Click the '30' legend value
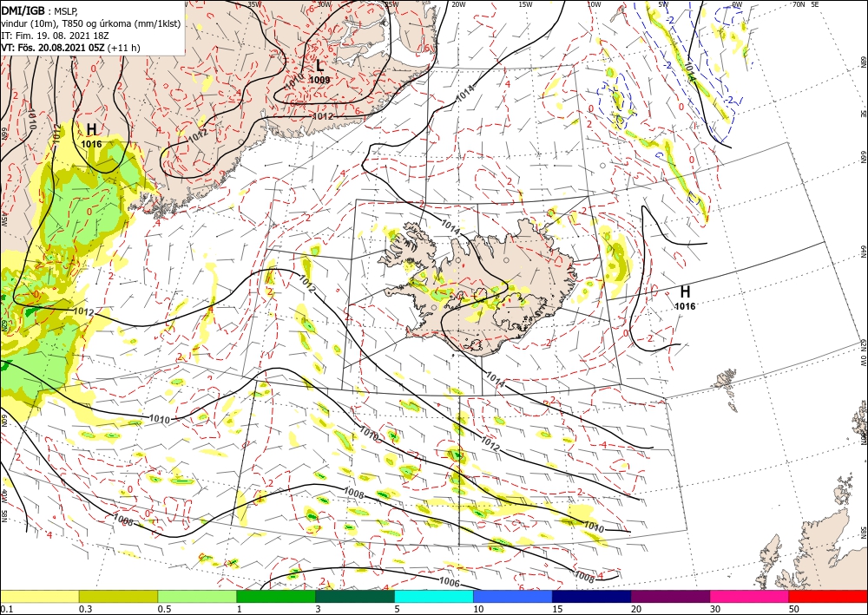The width and height of the screenshot is (868, 615). point(715,609)
